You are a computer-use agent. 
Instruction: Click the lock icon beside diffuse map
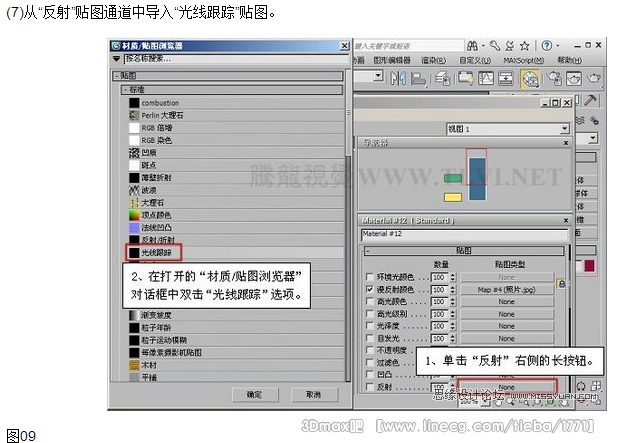pos(562,284)
